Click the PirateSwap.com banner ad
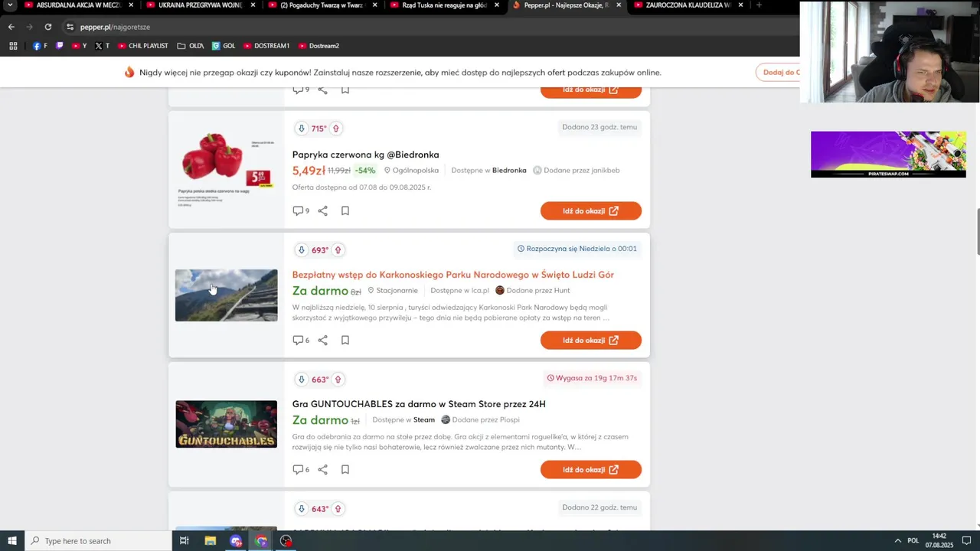Viewport: 980px width, 551px height. (888, 155)
